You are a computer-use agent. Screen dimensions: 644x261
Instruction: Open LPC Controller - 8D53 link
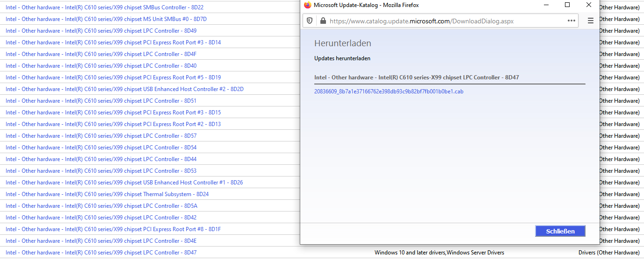click(101, 171)
